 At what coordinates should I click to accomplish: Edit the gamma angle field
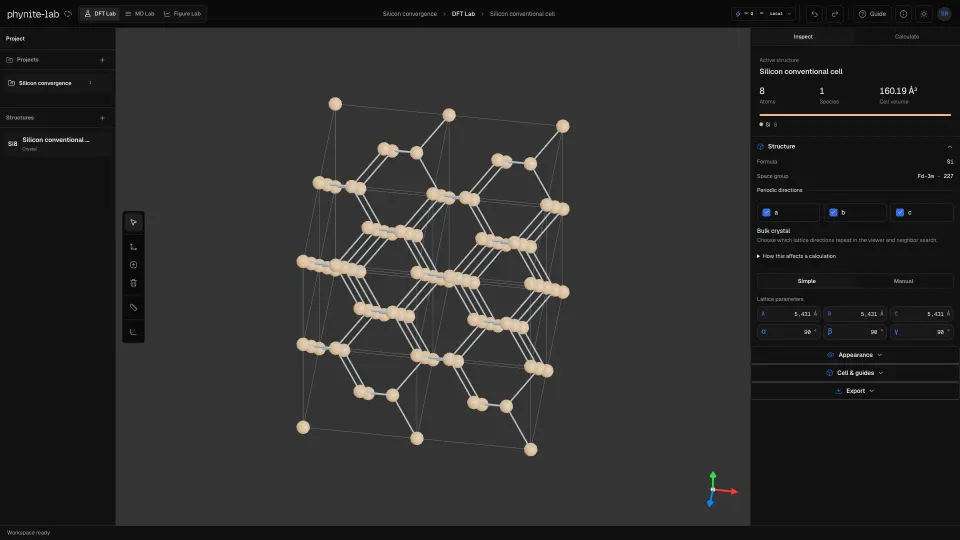[921, 332]
